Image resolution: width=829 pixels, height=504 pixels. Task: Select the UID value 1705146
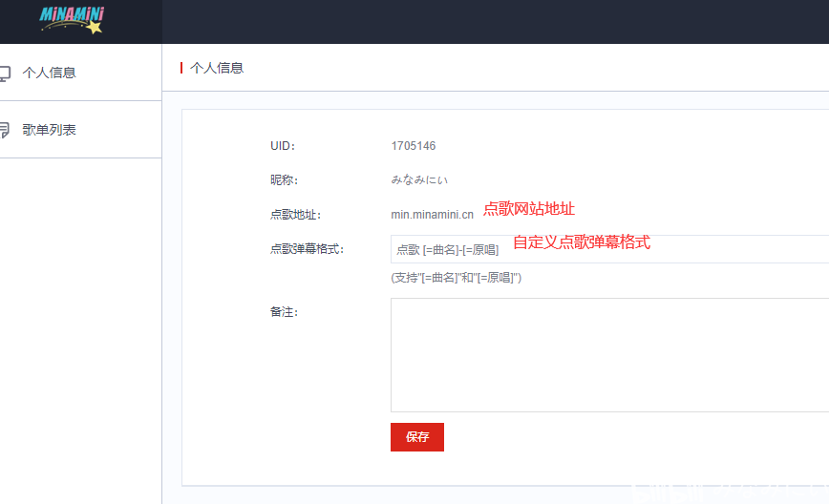[414, 146]
